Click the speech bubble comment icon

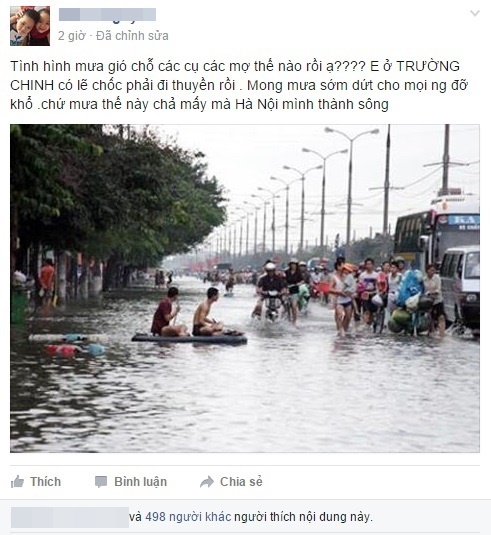[x=101, y=482]
